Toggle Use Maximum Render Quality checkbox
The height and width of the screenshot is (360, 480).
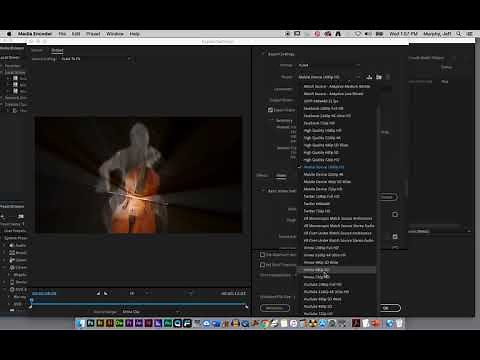pyautogui.click(x=262, y=255)
